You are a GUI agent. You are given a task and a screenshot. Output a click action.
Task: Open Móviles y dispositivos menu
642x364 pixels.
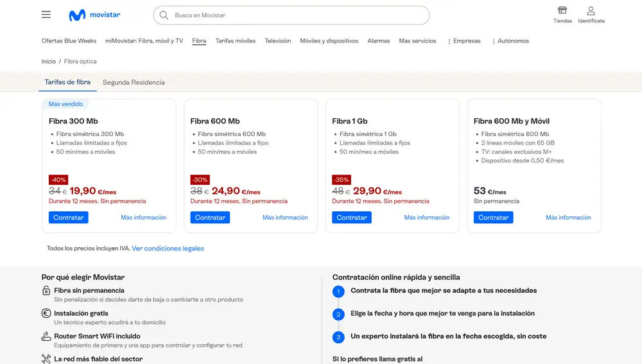tap(329, 41)
